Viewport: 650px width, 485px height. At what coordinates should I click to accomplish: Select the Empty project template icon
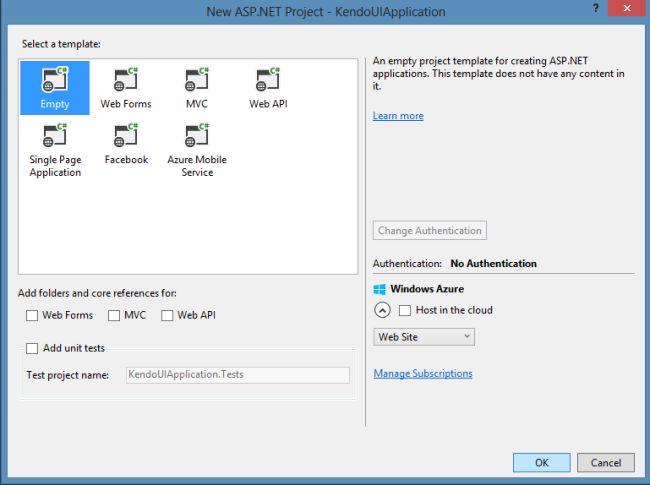pos(55,87)
